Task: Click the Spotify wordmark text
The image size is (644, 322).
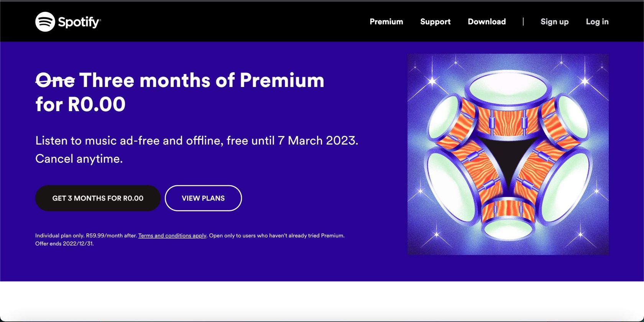Action: click(x=79, y=22)
